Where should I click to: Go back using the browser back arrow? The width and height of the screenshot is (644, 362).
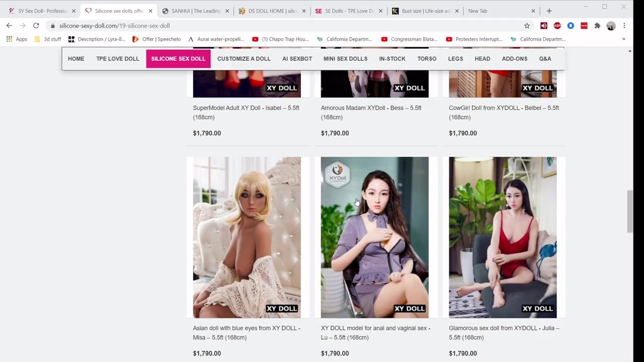9,26
